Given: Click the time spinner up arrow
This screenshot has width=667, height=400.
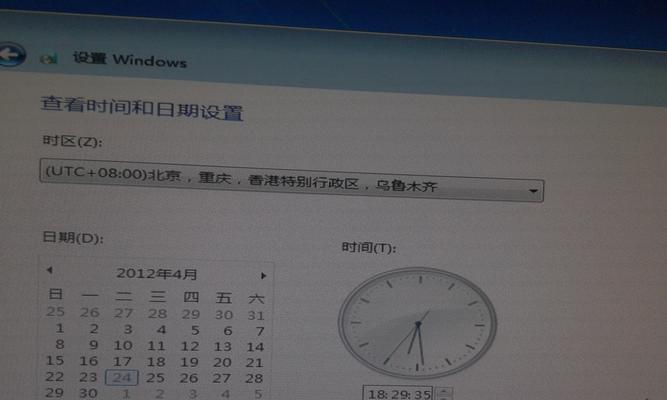Looking at the screenshot, I should (444, 391).
